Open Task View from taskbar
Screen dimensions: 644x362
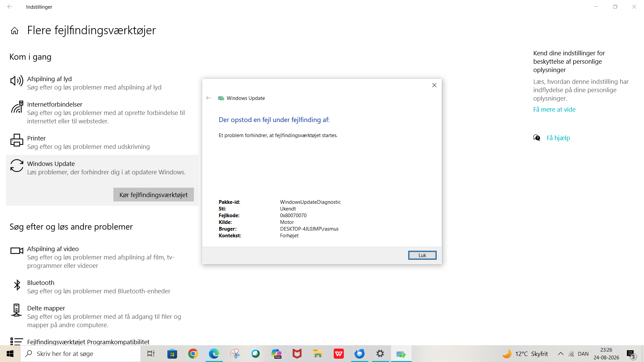point(151,354)
